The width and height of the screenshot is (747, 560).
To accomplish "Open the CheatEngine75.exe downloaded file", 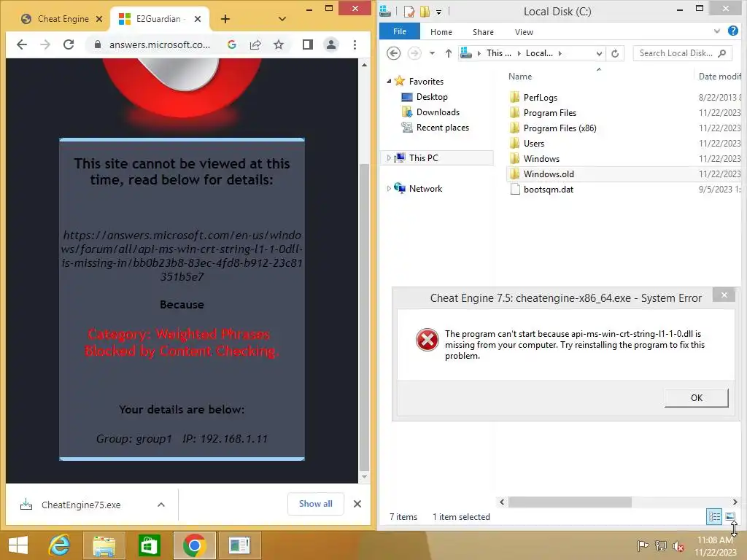I will pos(80,505).
